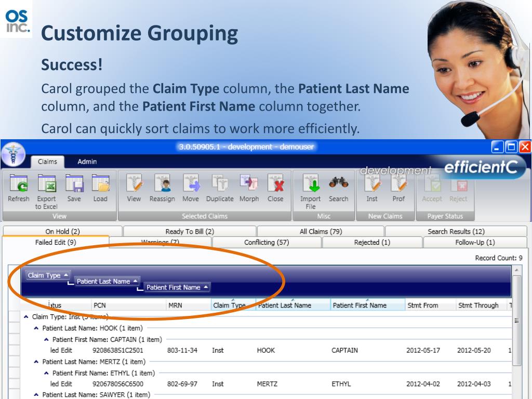The width and height of the screenshot is (532, 399).
Task: Switch to the Admin ribbon tab
Action: click(87, 162)
